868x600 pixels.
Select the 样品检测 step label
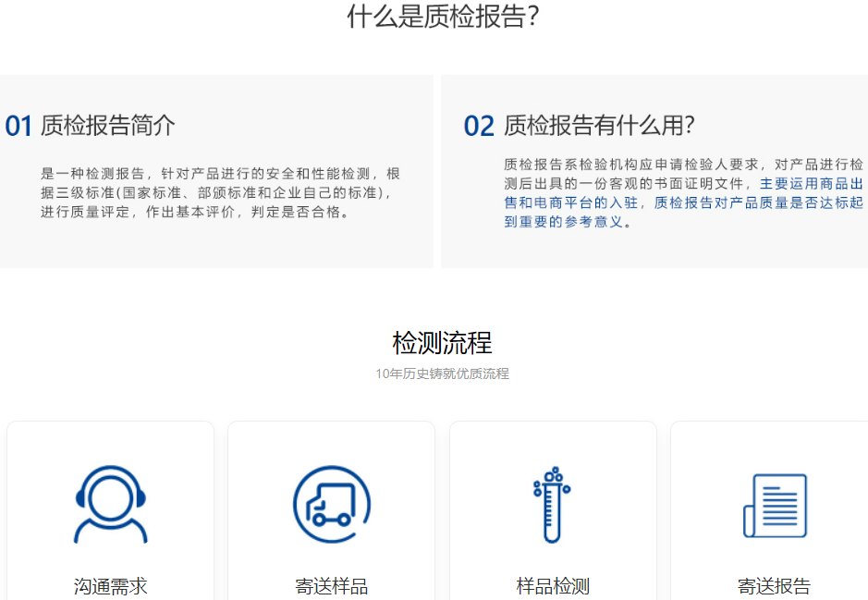(x=553, y=585)
